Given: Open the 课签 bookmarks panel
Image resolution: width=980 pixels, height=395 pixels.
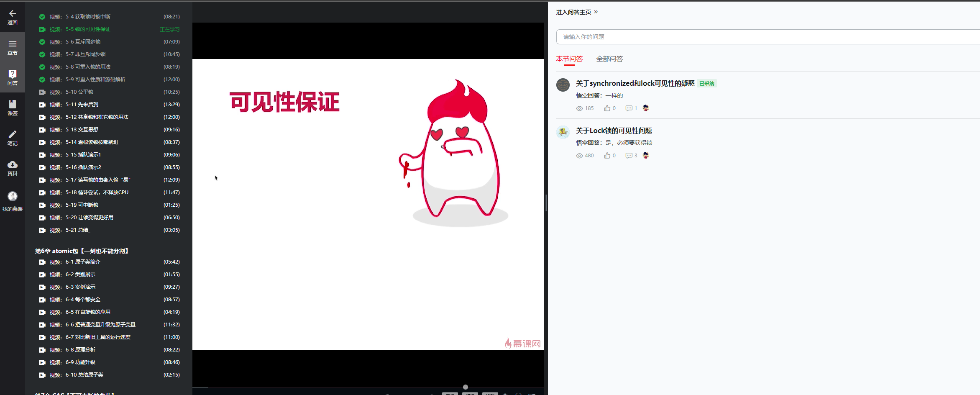Looking at the screenshot, I should [13, 109].
